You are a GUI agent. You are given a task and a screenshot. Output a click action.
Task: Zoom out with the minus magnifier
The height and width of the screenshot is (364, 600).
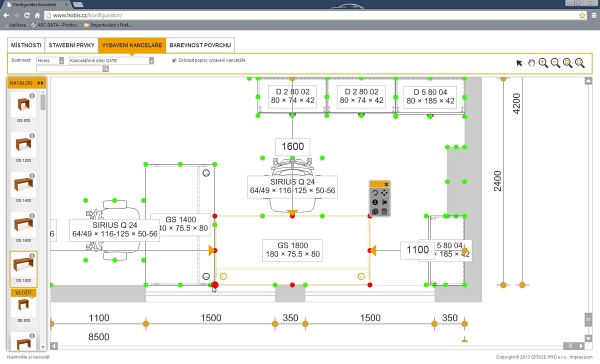(555, 63)
